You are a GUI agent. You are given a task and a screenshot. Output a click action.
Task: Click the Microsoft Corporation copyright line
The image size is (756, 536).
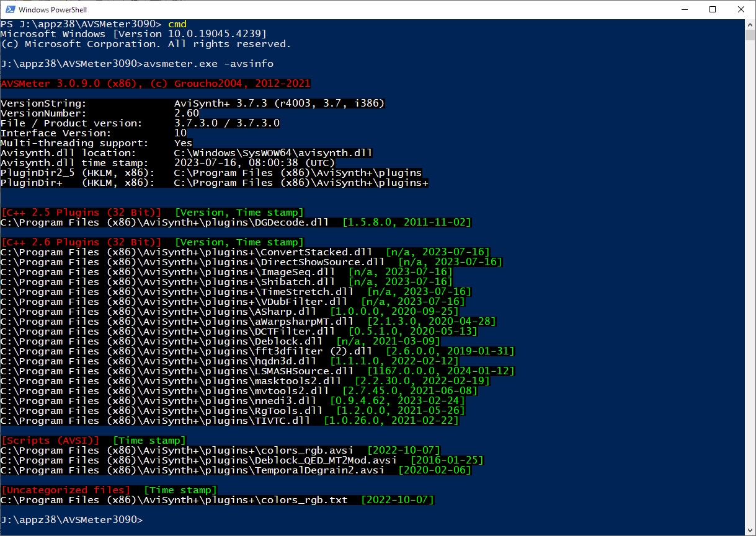tap(146, 44)
